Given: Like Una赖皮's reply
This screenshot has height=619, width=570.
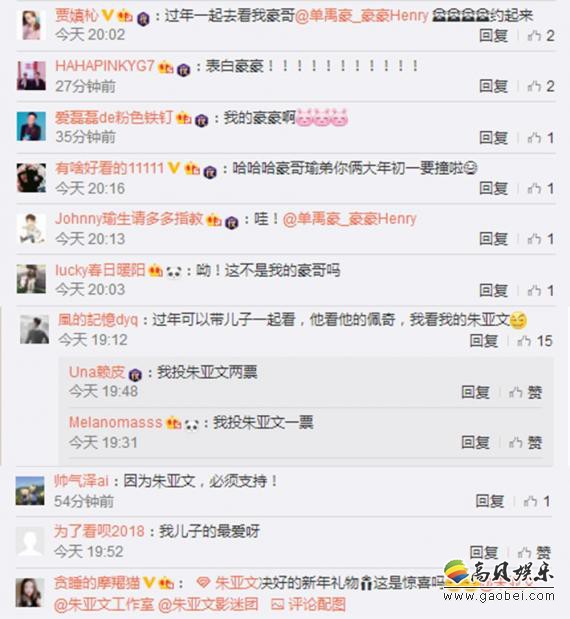Looking at the screenshot, I should coord(525,392).
